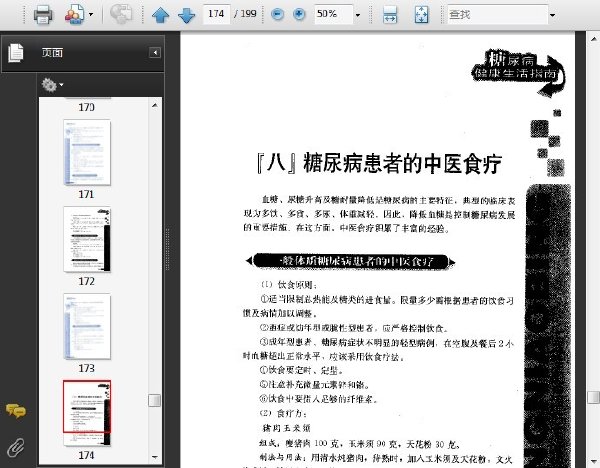Zoom out with the minus icon
Viewport: 600px width, 468px height.
point(277,15)
